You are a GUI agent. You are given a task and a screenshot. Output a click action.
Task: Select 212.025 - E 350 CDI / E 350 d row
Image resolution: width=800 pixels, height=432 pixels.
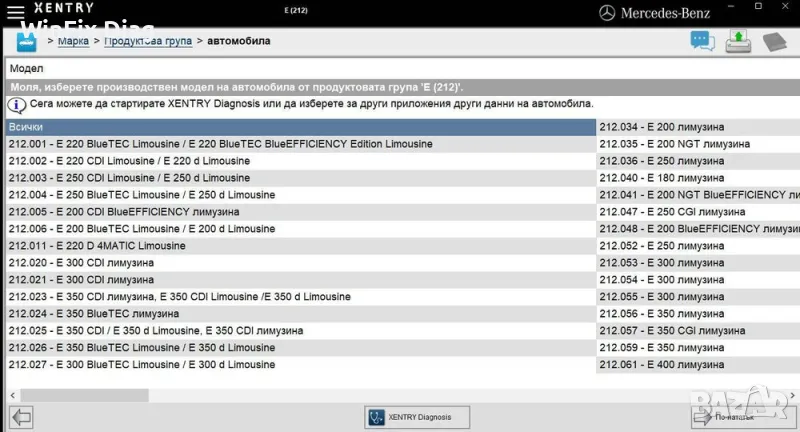tap(301, 331)
